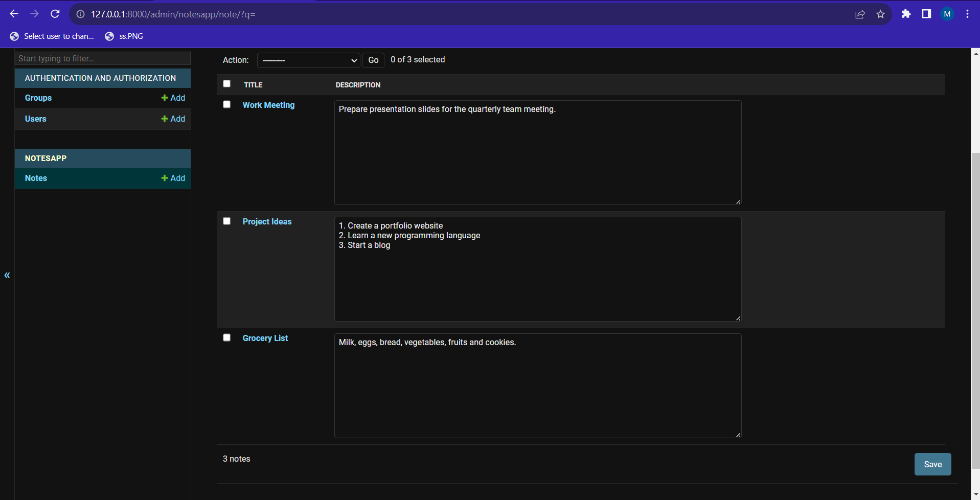980x500 pixels.
Task: Sort by the TITLE column header
Action: pos(253,85)
